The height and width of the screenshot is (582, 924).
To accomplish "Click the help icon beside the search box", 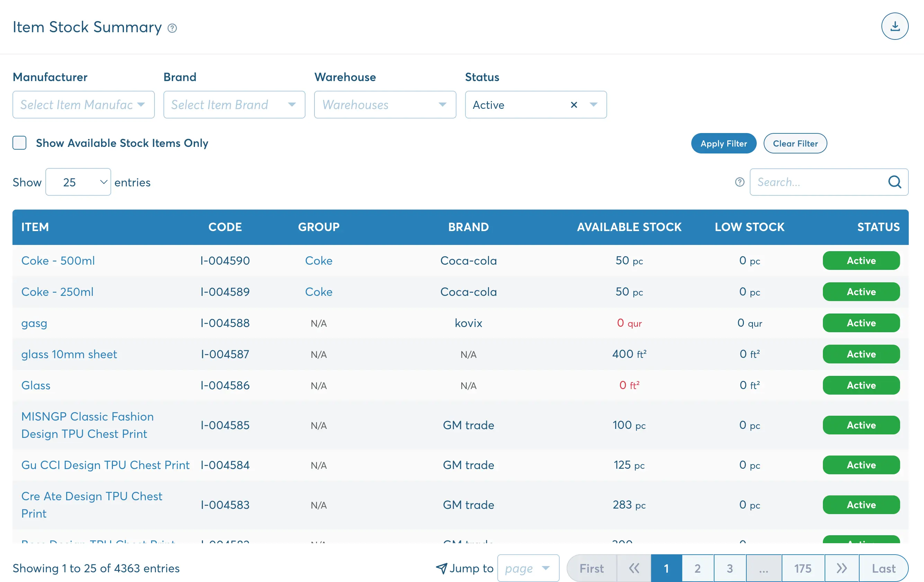I will coord(739,182).
